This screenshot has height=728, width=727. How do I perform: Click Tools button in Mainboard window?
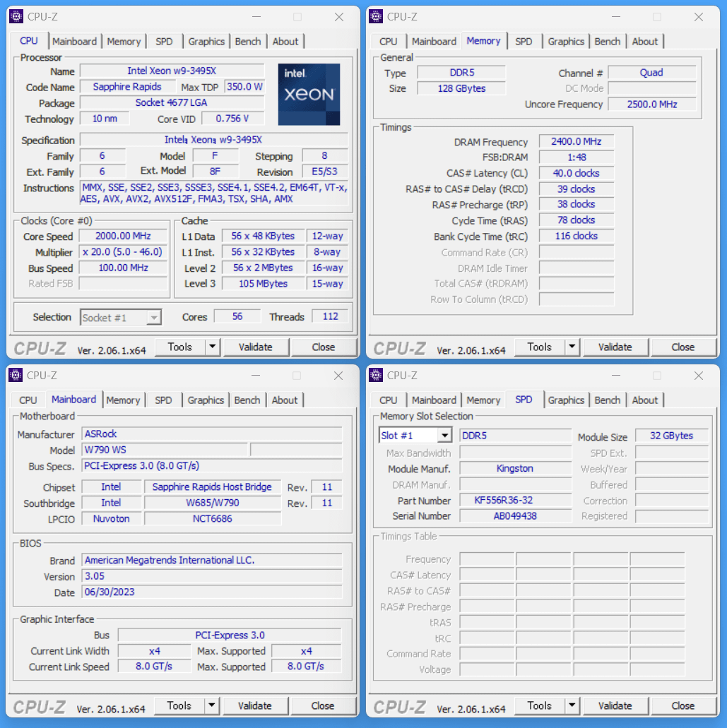(x=179, y=705)
